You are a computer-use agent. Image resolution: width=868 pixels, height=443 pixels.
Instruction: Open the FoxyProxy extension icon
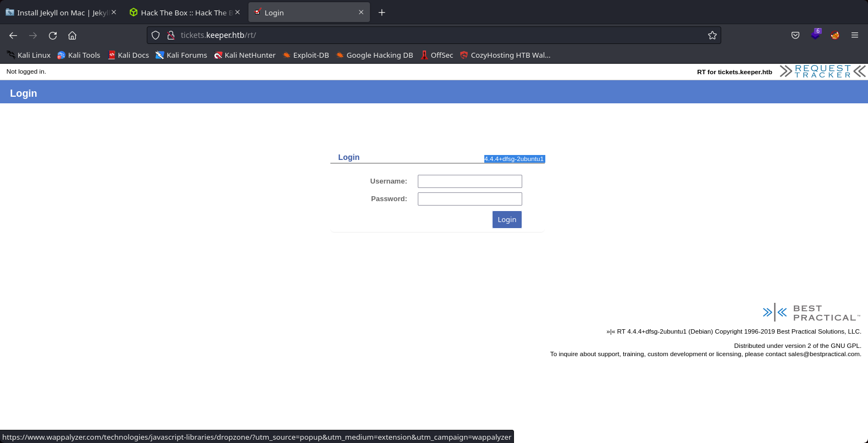[x=835, y=35]
